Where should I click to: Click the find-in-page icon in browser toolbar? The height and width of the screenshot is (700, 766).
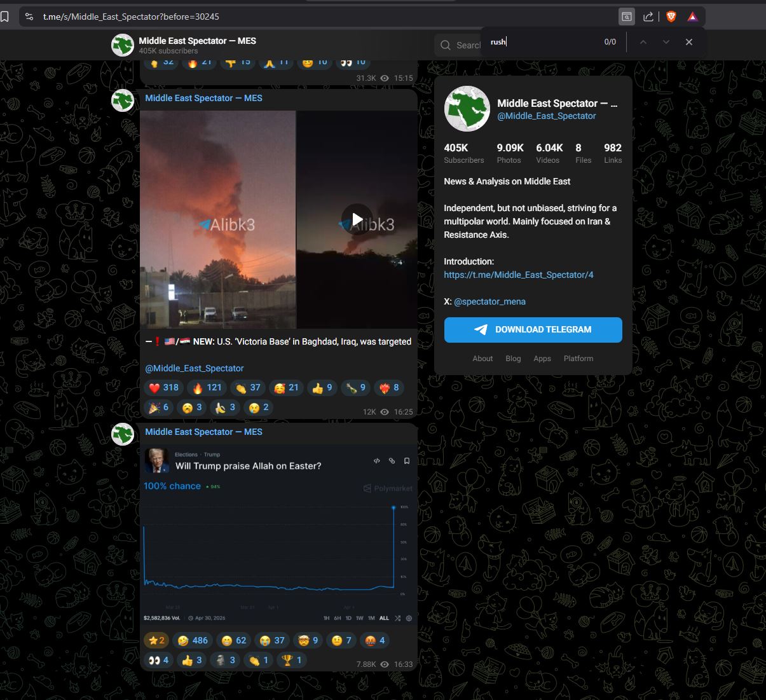626,17
